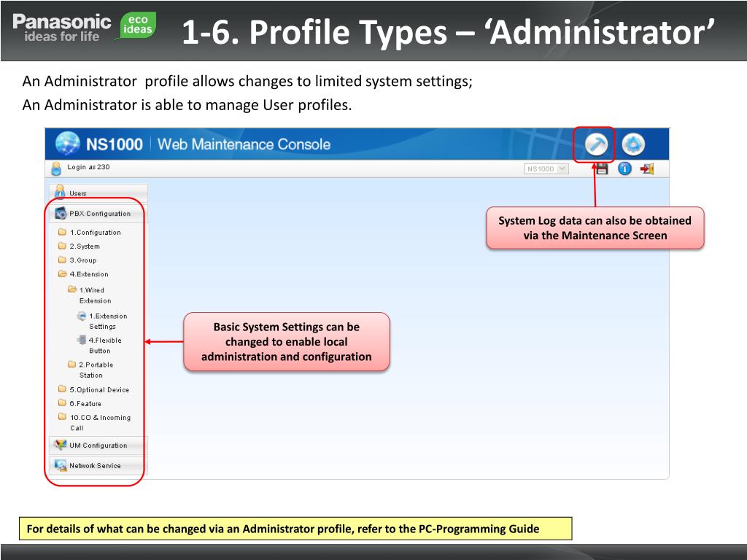The width and height of the screenshot is (747, 560).
Task: Click the open 4.Extension folder icon
Action: (x=63, y=274)
